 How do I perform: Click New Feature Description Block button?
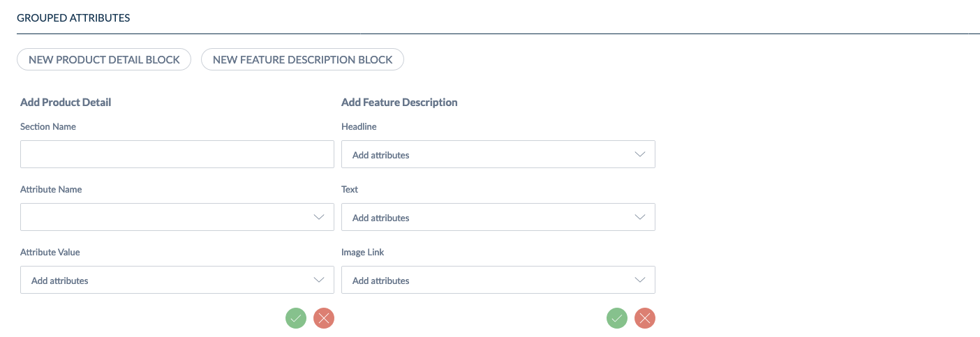coord(302,59)
